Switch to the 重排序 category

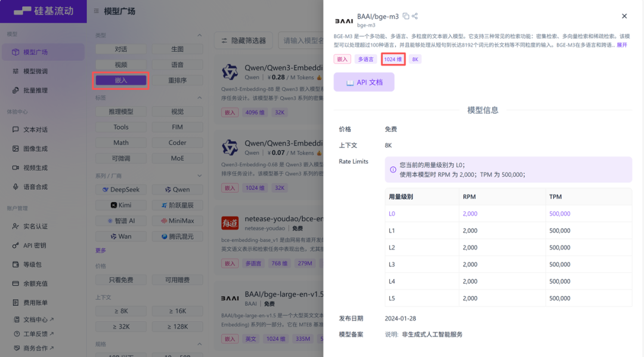(177, 80)
